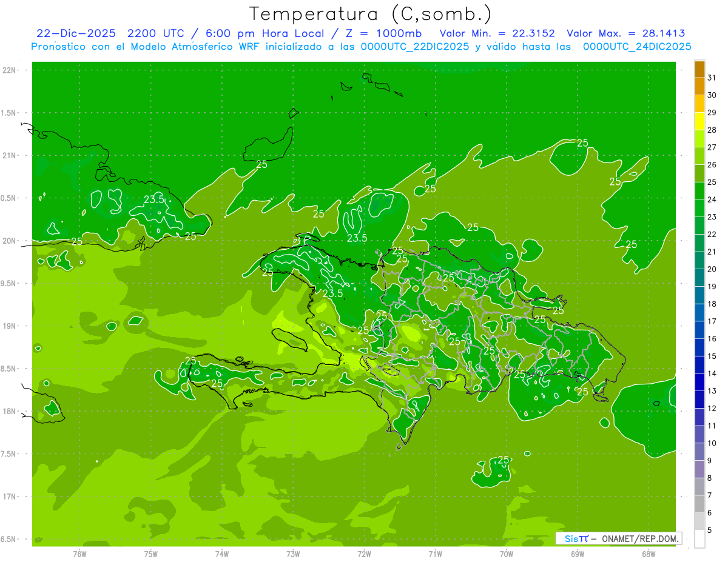
Task: Click the legend value 15
Action: 712,356
